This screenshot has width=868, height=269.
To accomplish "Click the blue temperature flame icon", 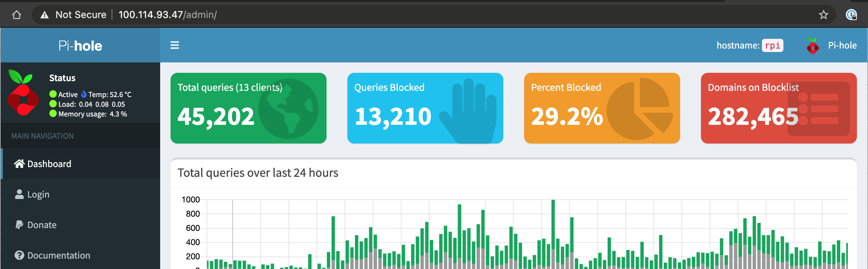I will pyautogui.click(x=84, y=94).
